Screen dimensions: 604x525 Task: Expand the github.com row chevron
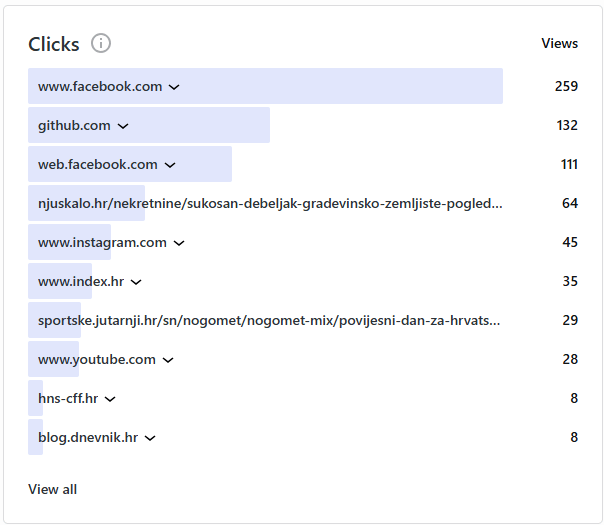[x=123, y=126]
